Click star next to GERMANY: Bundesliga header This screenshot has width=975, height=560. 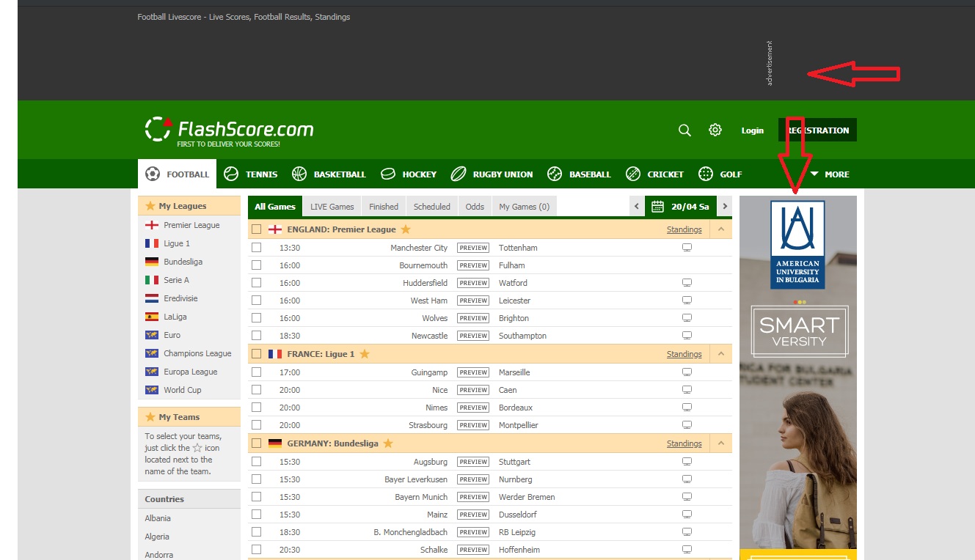click(x=388, y=443)
